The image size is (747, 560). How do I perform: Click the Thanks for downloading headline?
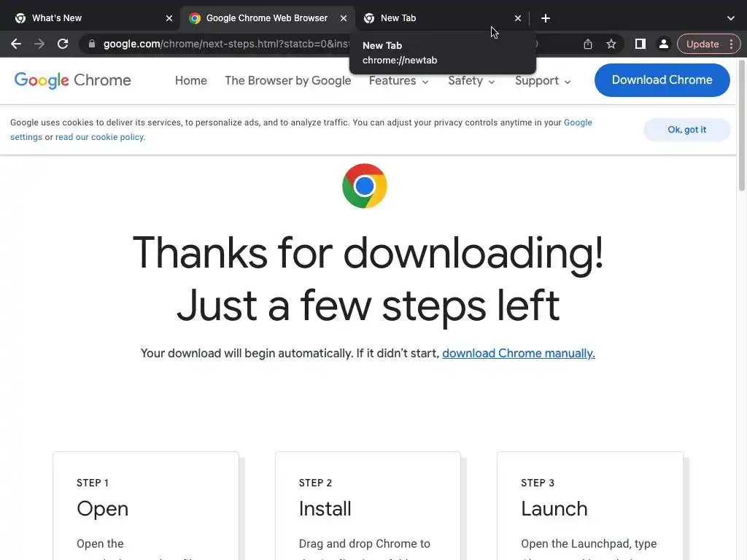[x=368, y=279]
